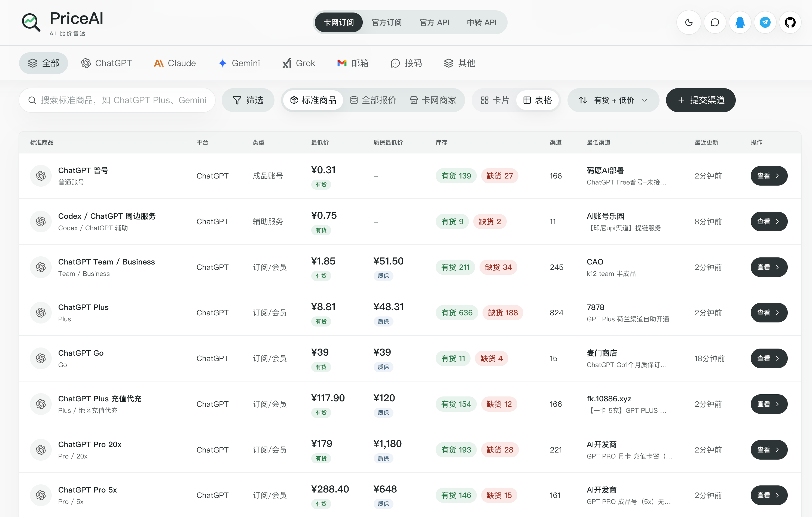This screenshot has width=812, height=517.
Task: Open the 筛选 filter panel
Action: 248,100
